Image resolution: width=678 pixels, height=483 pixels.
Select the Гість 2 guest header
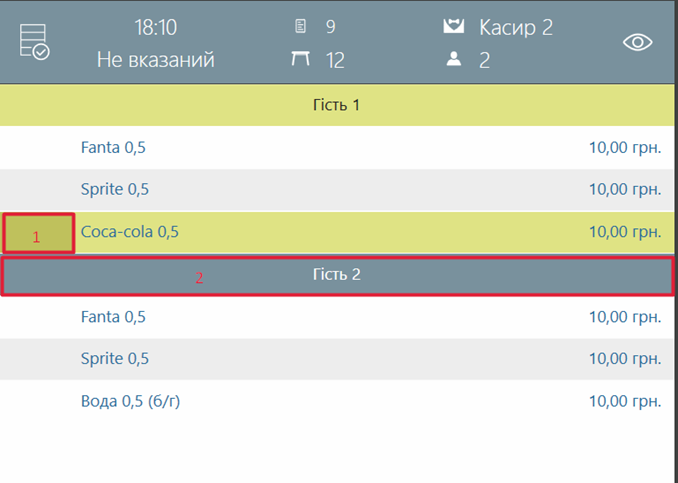[337, 275]
